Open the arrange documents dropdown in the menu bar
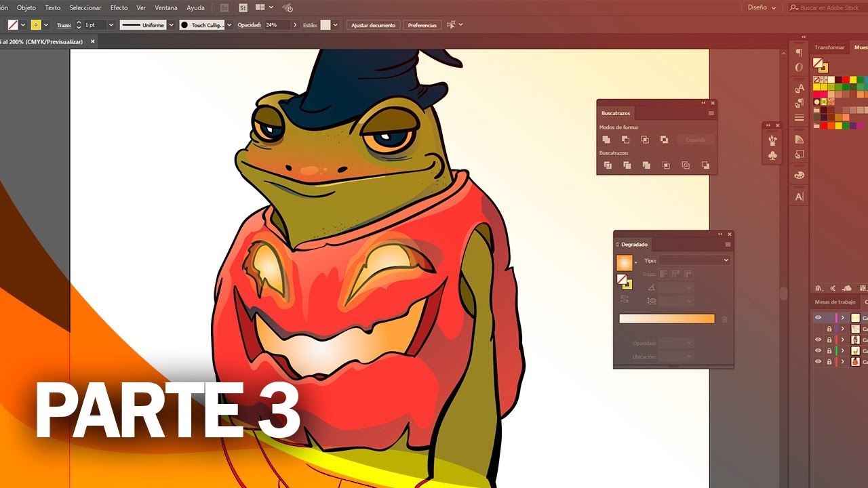 coord(264,7)
